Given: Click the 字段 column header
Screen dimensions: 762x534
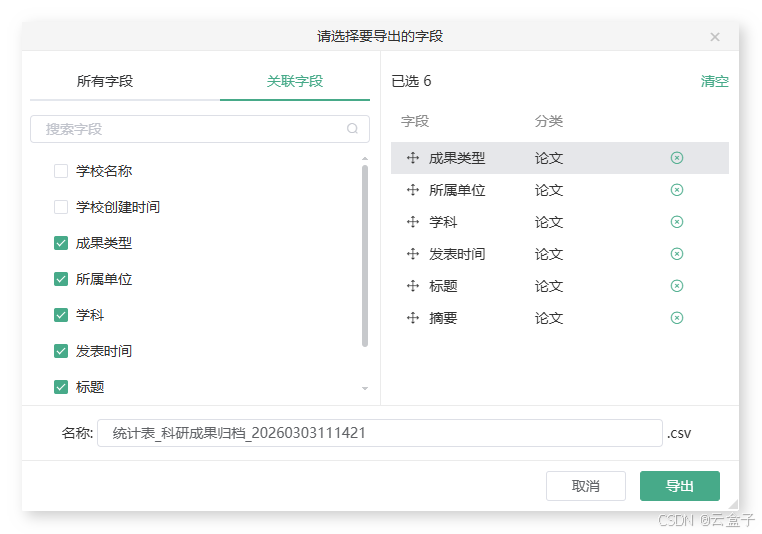Looking at the screenshot, I should point(415,121).
